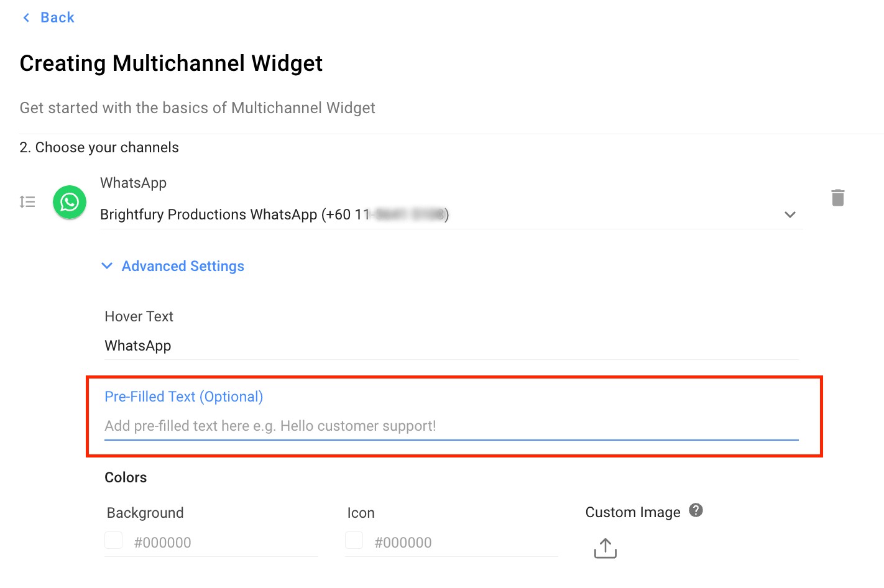The image size is (884, 588).
Task: Open the Background color swatch
Action: [x=114, y=540]
